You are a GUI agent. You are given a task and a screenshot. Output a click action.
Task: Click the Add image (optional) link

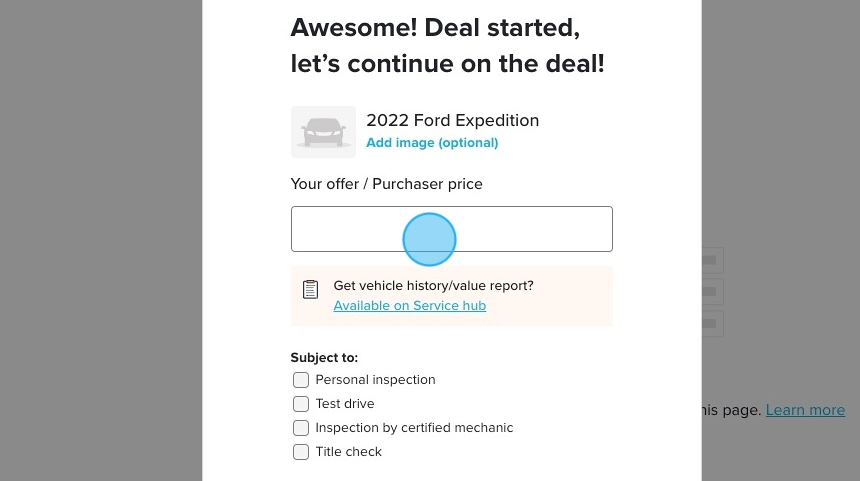pos(432,143)
